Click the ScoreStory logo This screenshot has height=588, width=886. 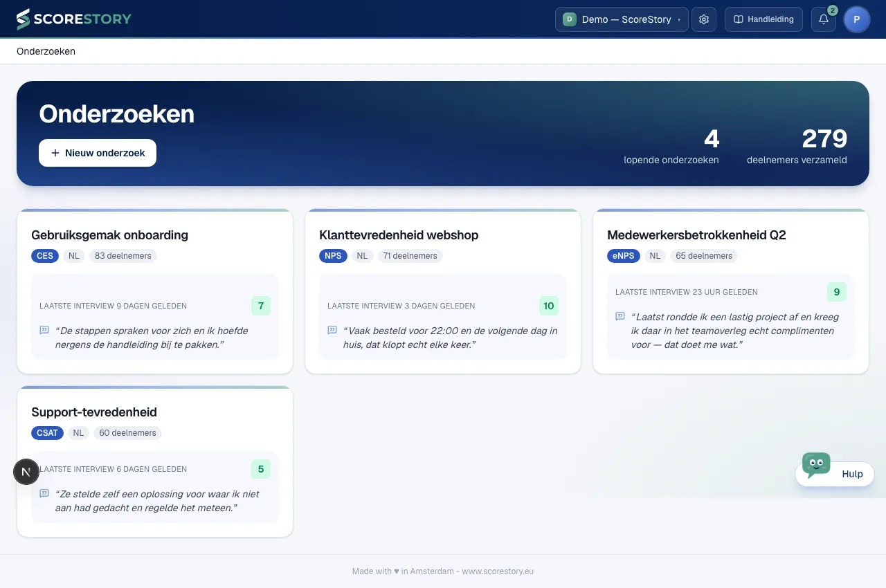click(x=74, y=19)
